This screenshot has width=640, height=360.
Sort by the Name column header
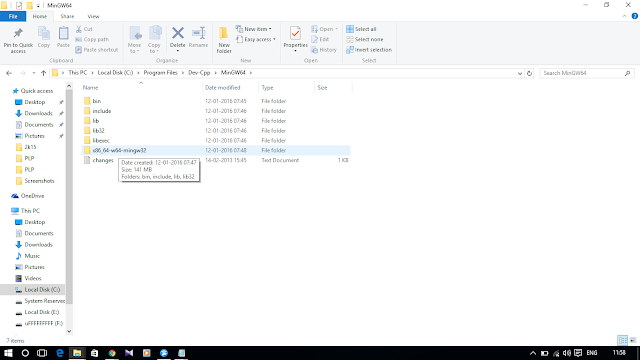click(91, 88)
